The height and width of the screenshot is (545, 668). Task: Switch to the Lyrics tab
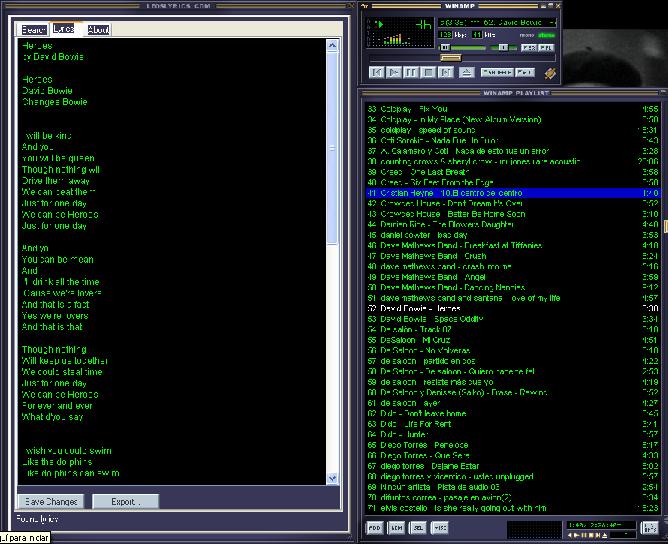click(x=64, y=29)
